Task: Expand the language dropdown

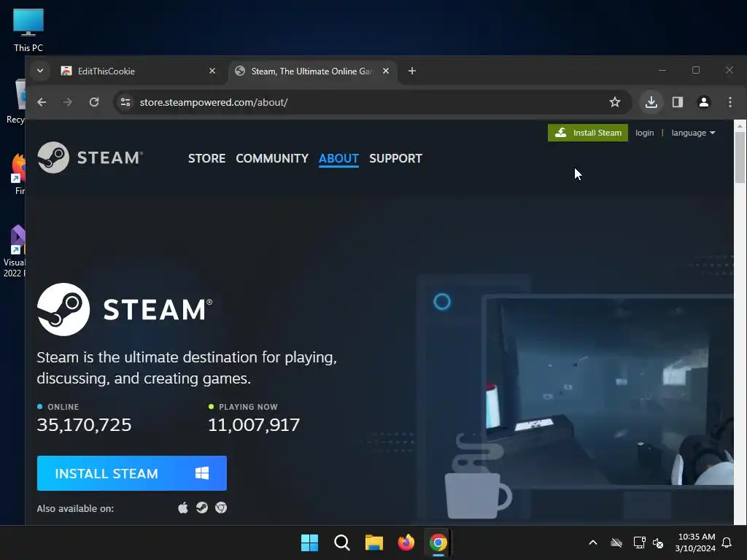Action: tap(693, 133)
